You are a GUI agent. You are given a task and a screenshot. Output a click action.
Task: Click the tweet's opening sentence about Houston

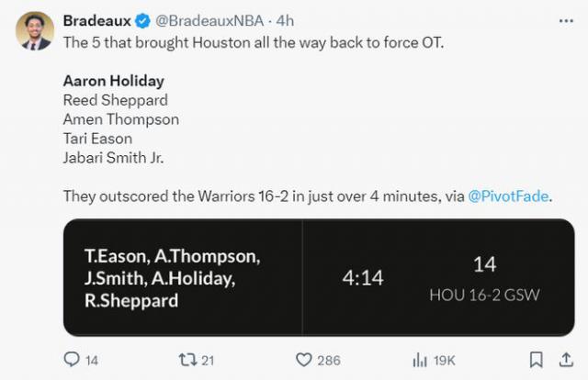click(x=253, y=43)
